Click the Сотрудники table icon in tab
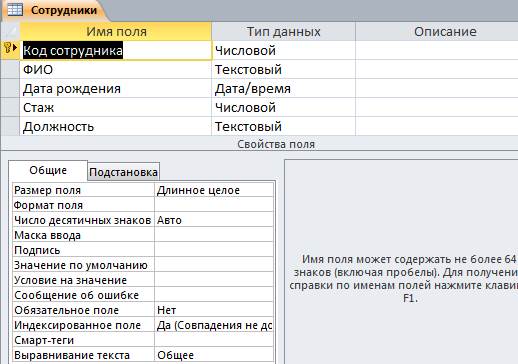The image size is (518, 364). [15, 10]
